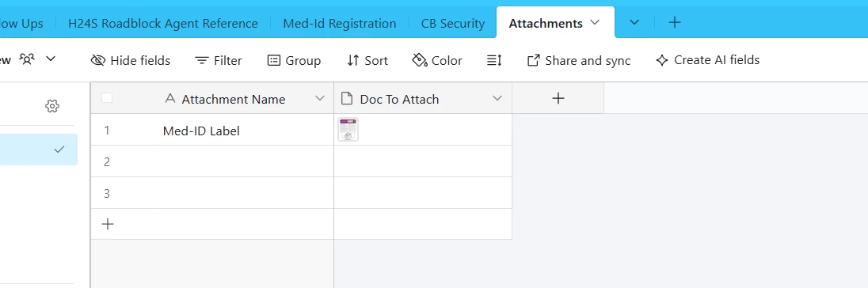Toggle the select all rows checkbox

[107, 98]
